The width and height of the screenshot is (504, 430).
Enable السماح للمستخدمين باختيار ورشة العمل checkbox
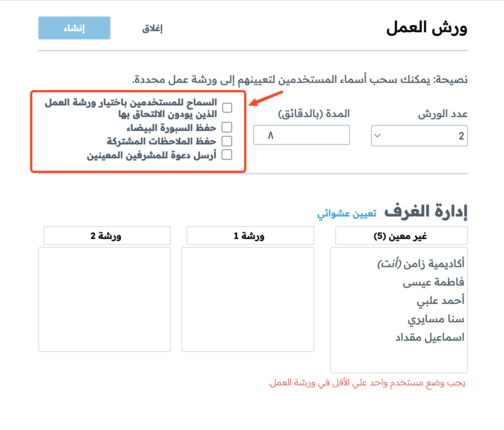click(227, 108)
